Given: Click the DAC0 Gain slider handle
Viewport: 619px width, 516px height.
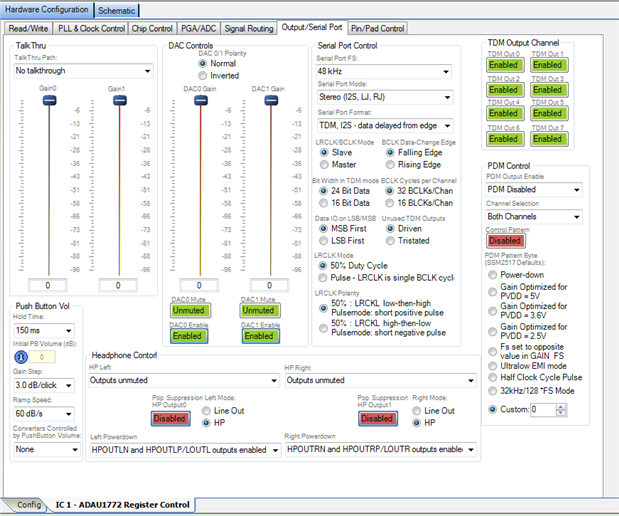Looking at the screenshot, I should 201,101.
